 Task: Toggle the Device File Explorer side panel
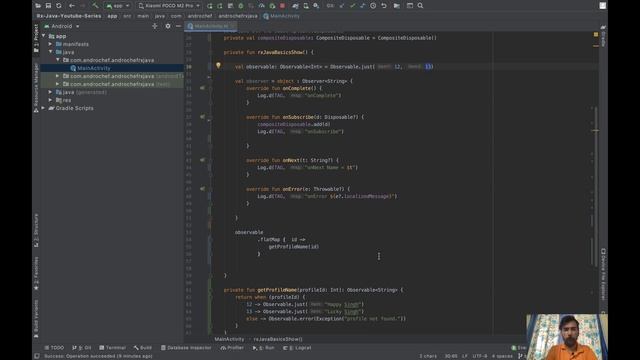603,274
